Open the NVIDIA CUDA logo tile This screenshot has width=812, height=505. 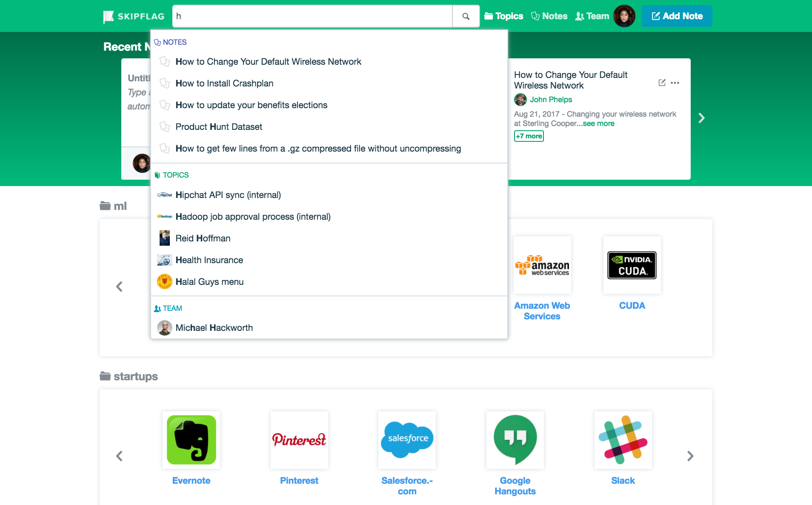tap(632, 265)
